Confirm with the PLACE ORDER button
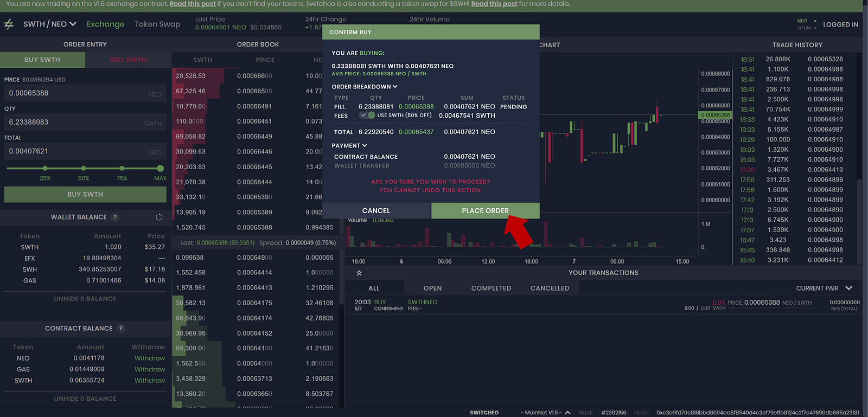The height and width of the screenshot is (417, 868). tap(486, 210)
